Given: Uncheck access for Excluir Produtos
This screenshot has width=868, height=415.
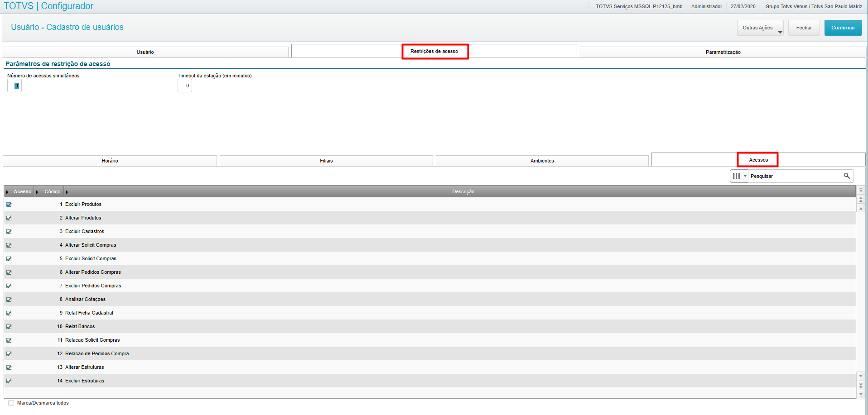Looking at the screenshot, I should click(9, 205).
